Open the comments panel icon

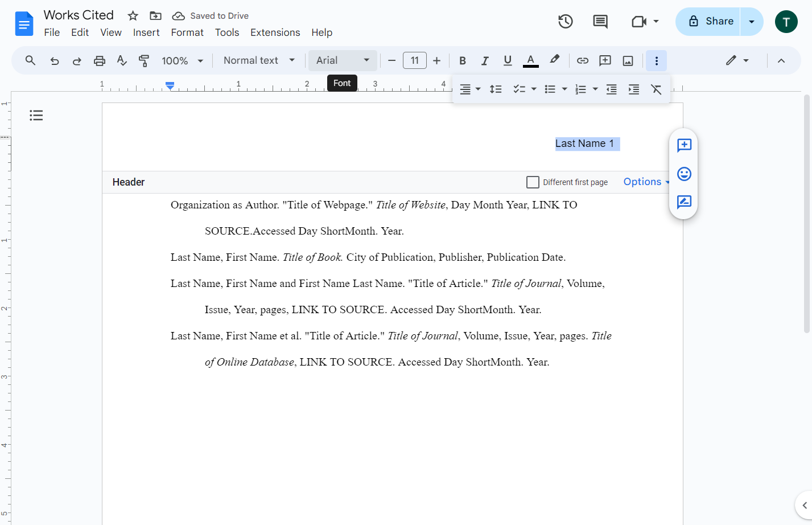coord(600,22)
